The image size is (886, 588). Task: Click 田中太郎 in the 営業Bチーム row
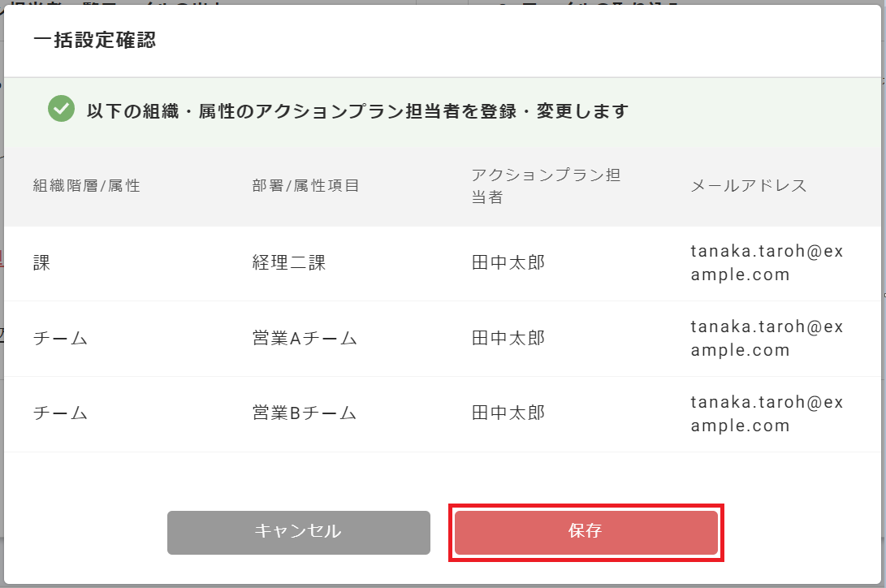click(x=508, y=413)
